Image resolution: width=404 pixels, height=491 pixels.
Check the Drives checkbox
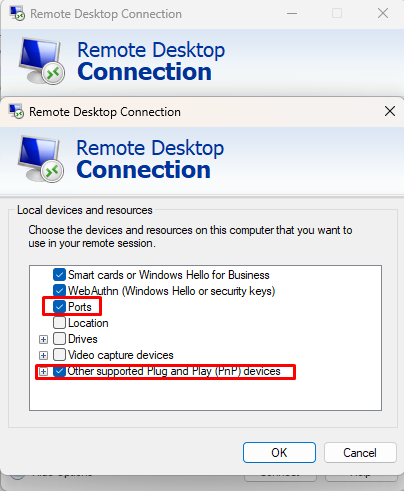pyautogui.click(x=59, y=339)
